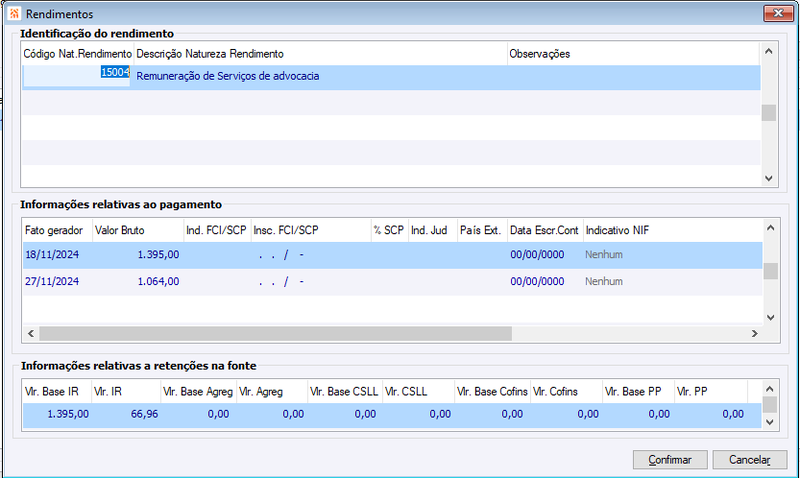Click the horizontal scrollbar thumb in payment table
This screenshot has height=478, width=800.
point(276,334)
